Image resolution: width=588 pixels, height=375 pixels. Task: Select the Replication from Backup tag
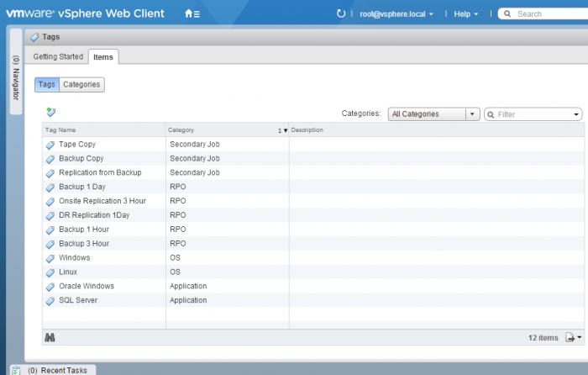[x=313, y=172]
